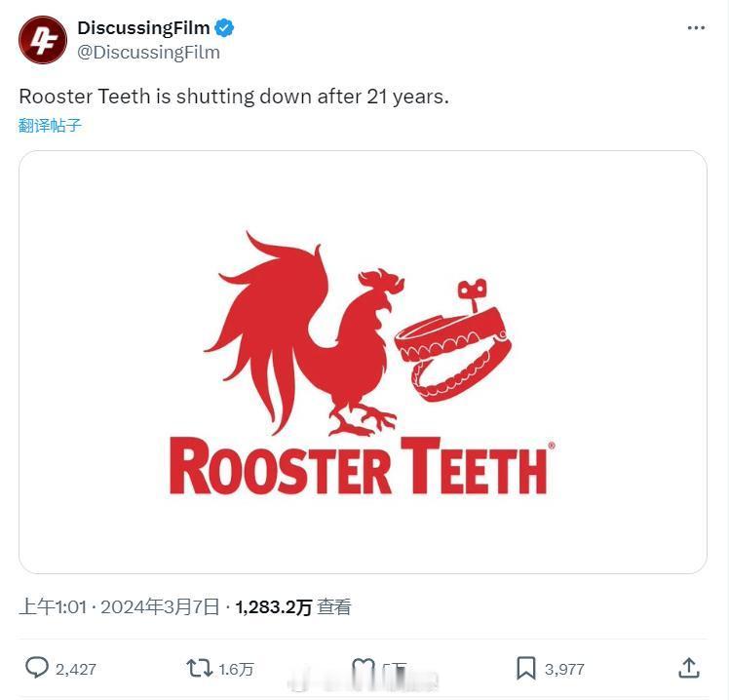729x700 pixels.
Task: Click the reply speech bubble icon
Action: tap(37, 668)
